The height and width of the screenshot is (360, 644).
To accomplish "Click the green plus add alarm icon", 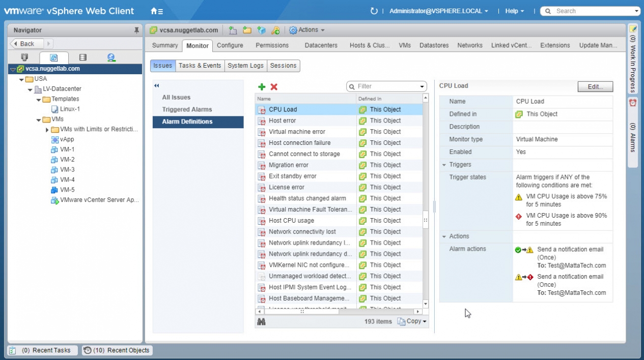I will 262,87.
